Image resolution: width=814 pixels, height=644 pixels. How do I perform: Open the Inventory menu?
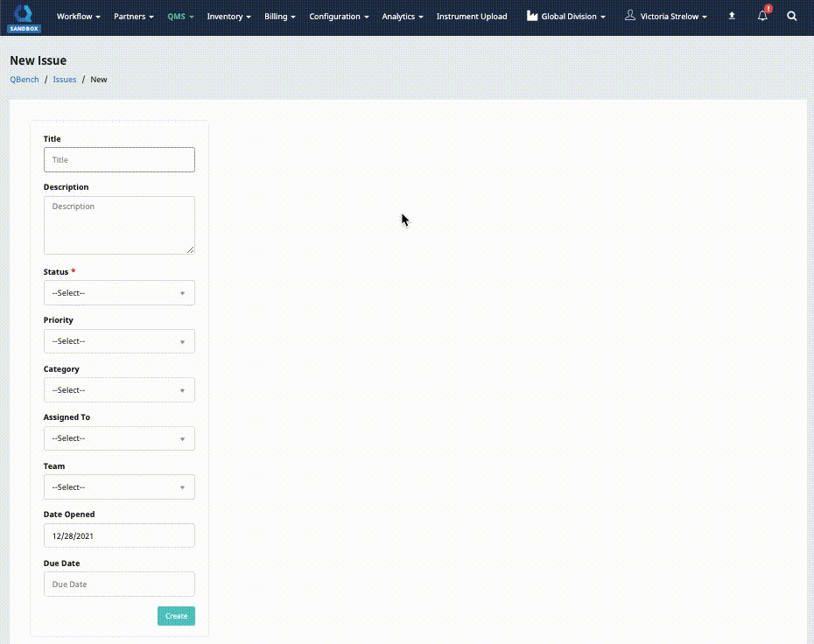click(229, 17)
